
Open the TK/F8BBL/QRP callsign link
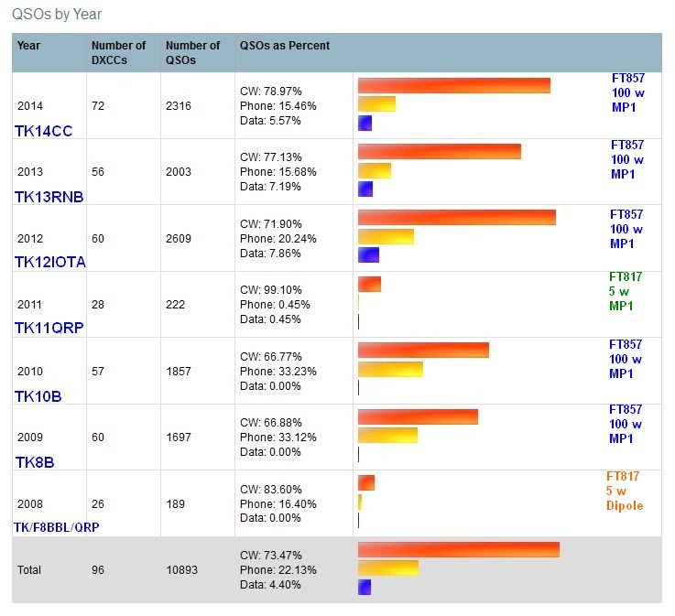point(56,527)
